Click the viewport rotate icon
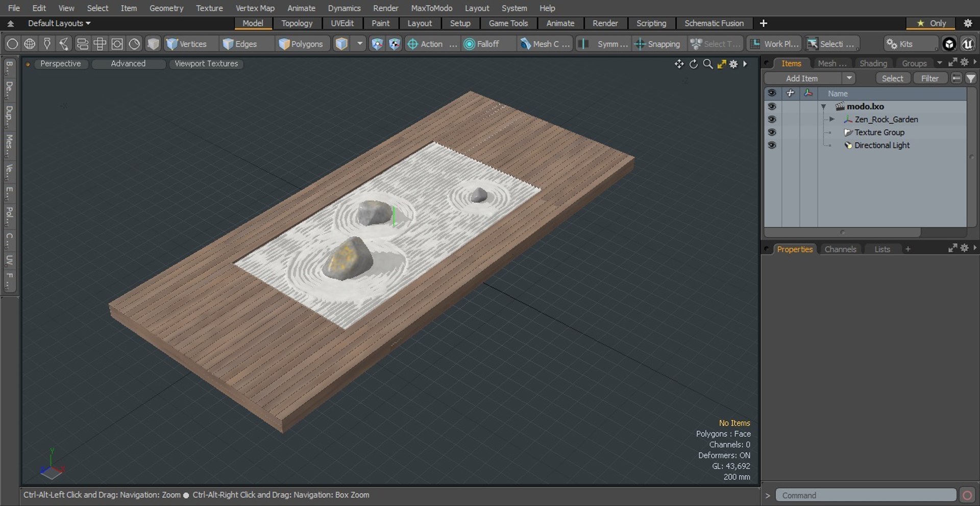 pyautogui.click(x=693, y=64)
